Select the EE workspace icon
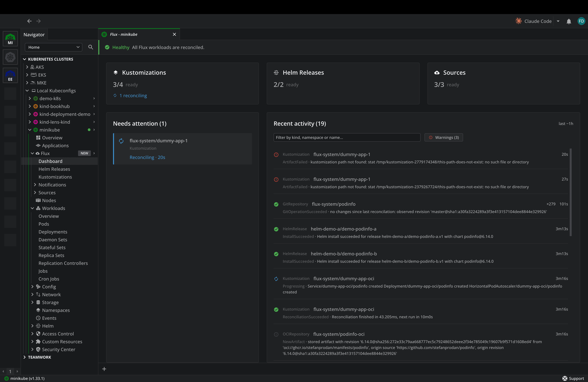 click(10, 75)
